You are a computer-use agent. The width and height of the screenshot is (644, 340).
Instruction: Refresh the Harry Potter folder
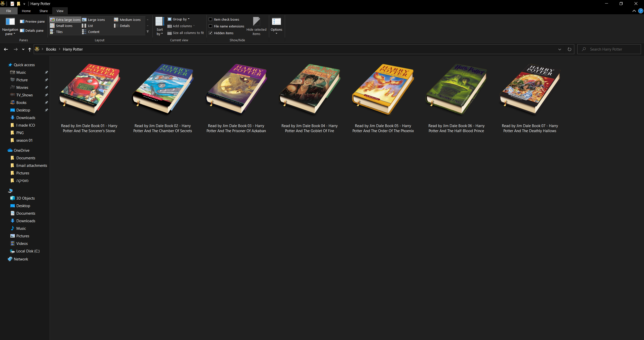[x=569, y=49]
